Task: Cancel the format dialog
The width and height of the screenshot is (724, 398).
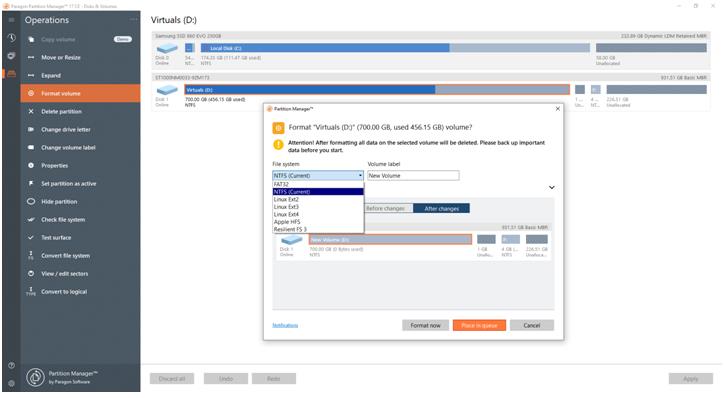Action: click(x=531, y=325)
